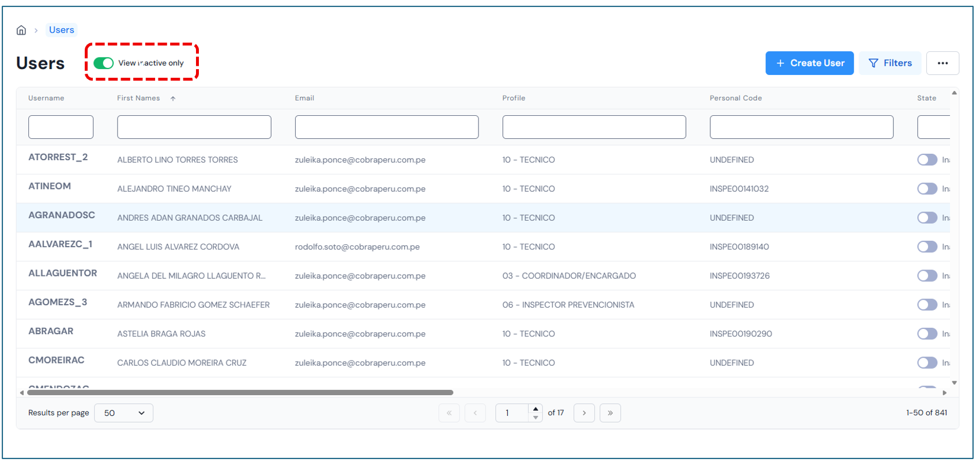Enable state switch for AALVAREZC_1 user

[x=927, y=247]
